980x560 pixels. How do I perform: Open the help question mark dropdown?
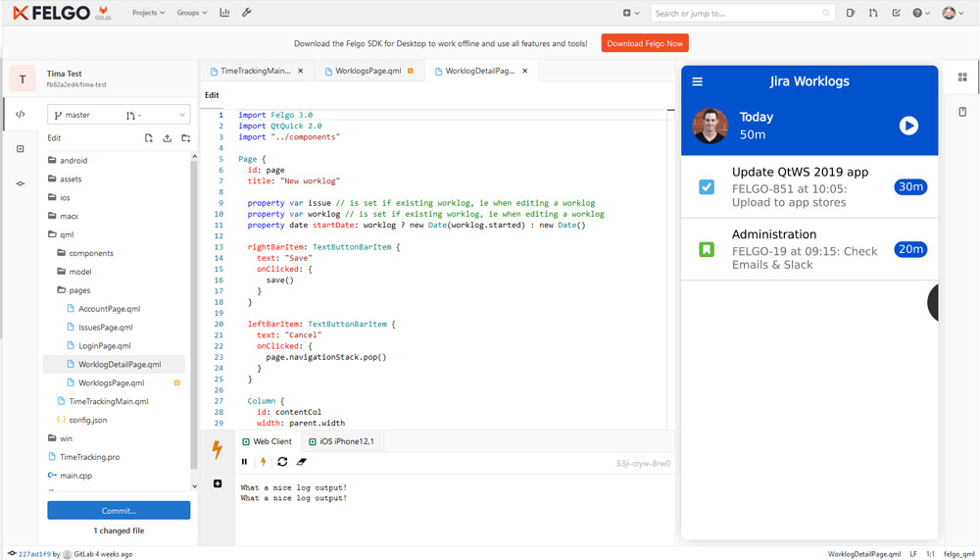(x=921, y=13)
